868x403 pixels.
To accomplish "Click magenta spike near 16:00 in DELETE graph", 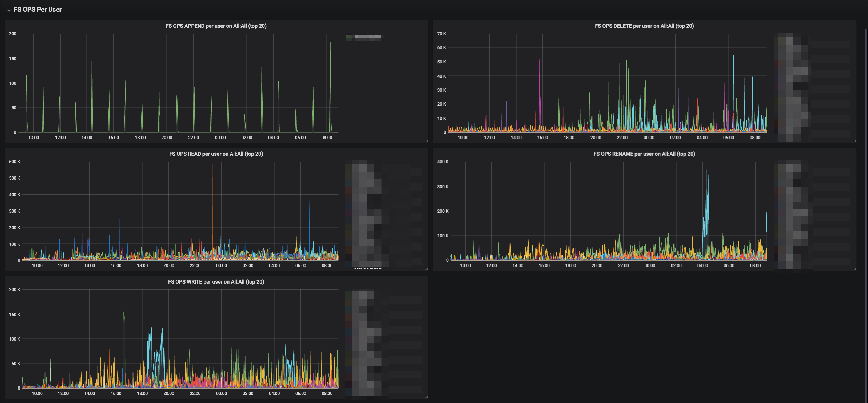I will click(x=540, y=78).
